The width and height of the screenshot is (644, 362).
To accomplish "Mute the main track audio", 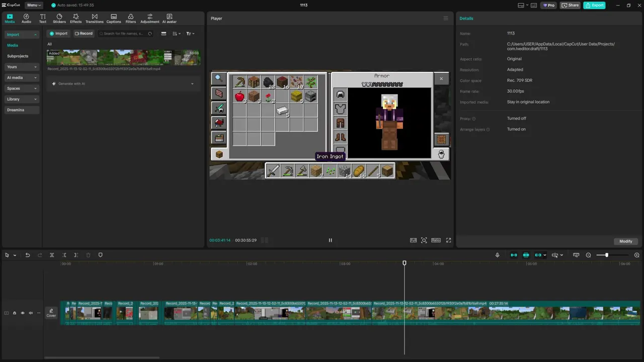I will pyautogui.click(x=31, y=313).
